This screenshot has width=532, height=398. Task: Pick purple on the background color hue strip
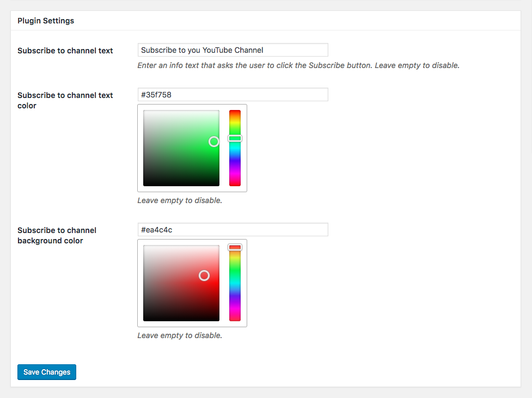pos(235,302)
